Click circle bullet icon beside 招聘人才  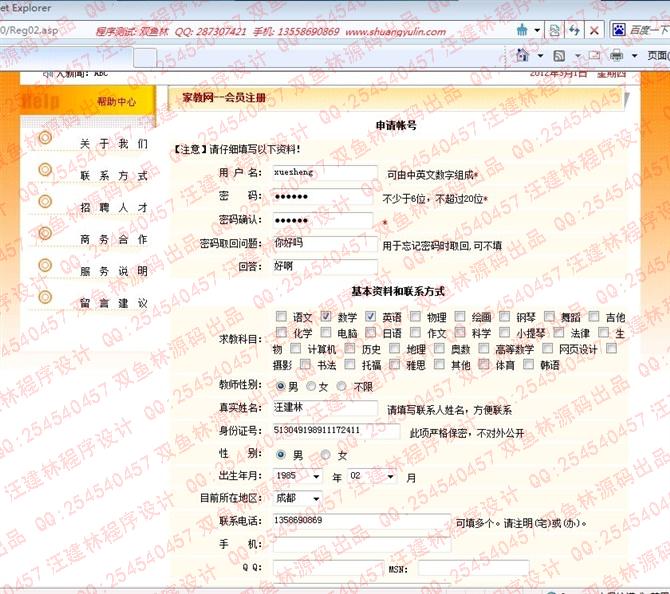click(x=45, y=201)
